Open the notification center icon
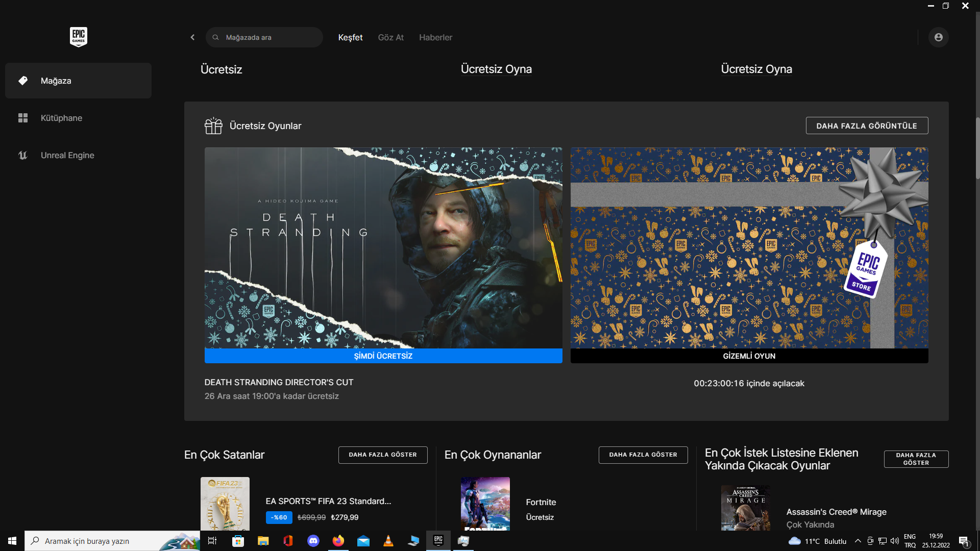The height and width of the screenshot is (551, 980). (x=964, y=541)
